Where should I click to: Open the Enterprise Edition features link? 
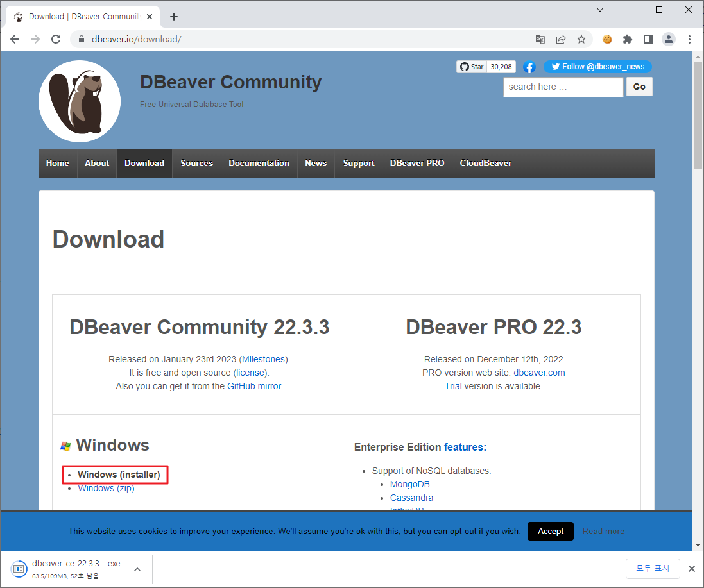coord(465,447)
